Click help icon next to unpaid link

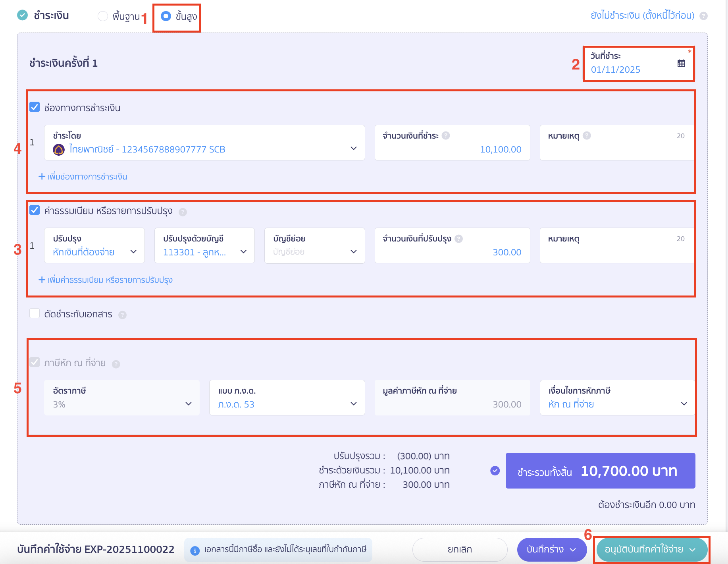[x=703, y=16]
